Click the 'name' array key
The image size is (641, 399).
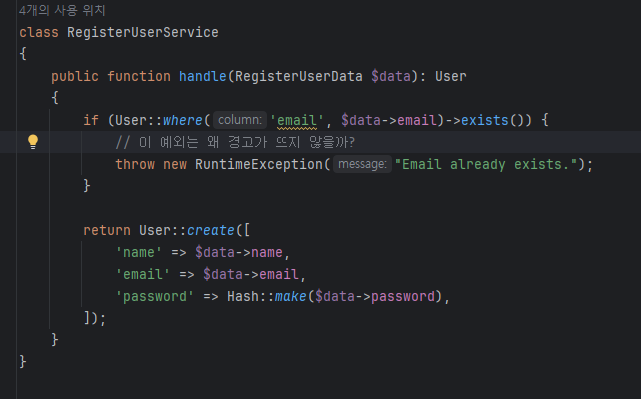tap(139, 252)
